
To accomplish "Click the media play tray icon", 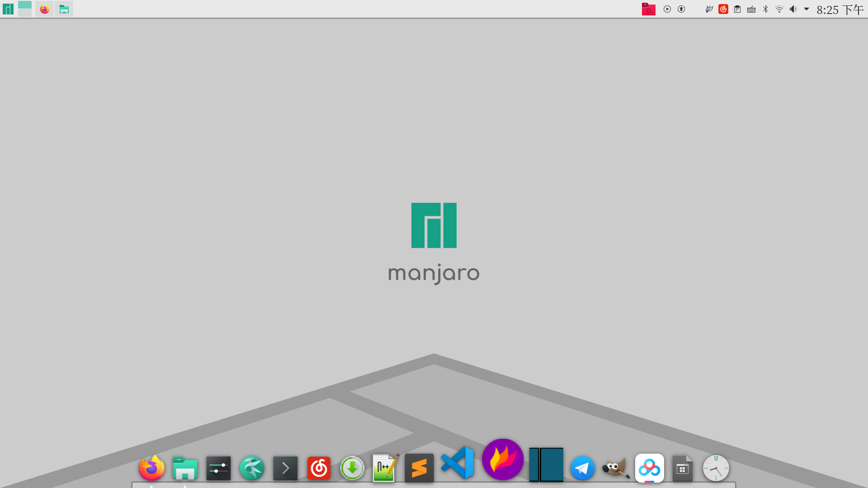I will 667,9.
